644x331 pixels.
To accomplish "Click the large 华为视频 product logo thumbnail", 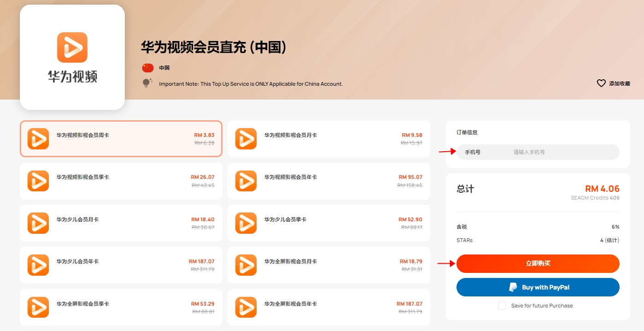I will pyautogui.click(x=72, y=57).
